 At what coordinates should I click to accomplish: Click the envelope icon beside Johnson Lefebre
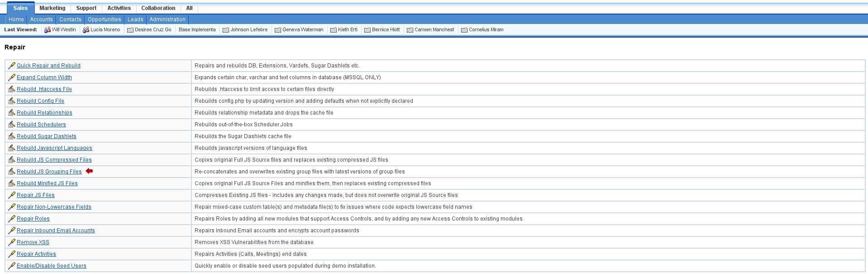pyautogui.click(x=225, y=30)
